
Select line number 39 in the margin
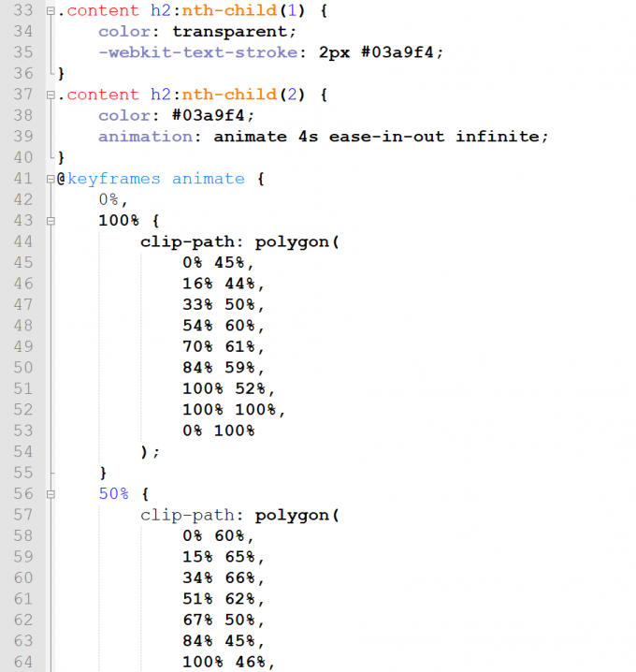23,137
